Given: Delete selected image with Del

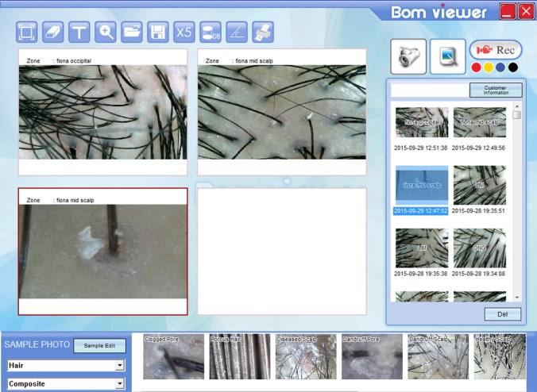Looking at the screenshot, I should [x=502, y=314].
